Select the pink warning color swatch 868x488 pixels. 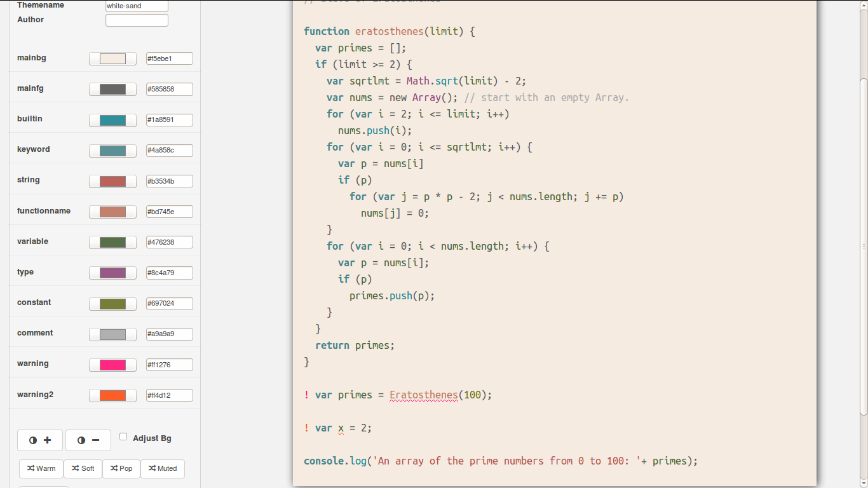(112, 365)
